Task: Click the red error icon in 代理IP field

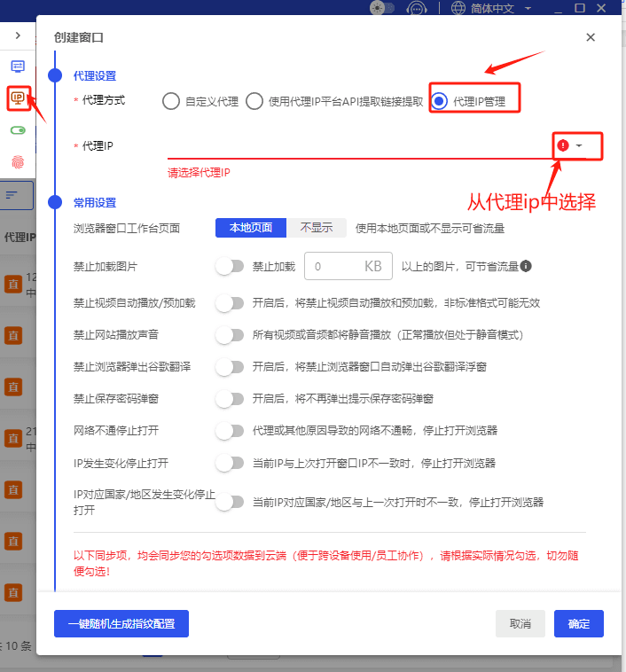Action: 563,145
